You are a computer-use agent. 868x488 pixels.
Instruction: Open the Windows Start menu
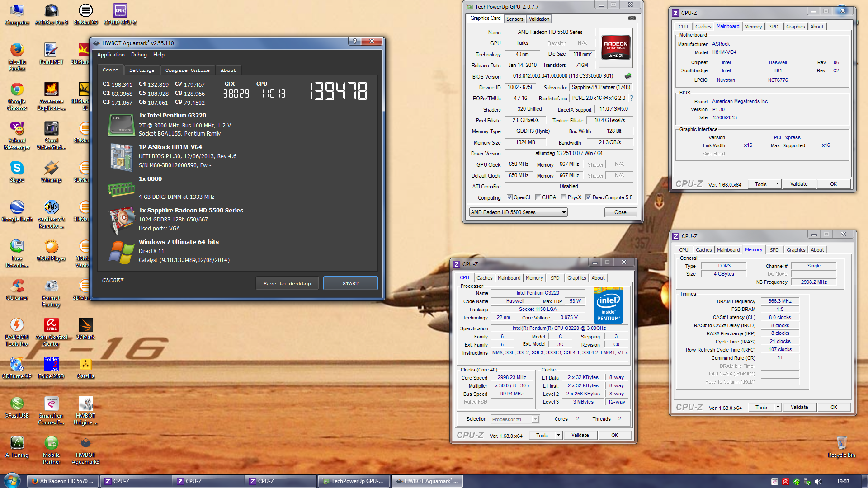click(x=12, y=481)
